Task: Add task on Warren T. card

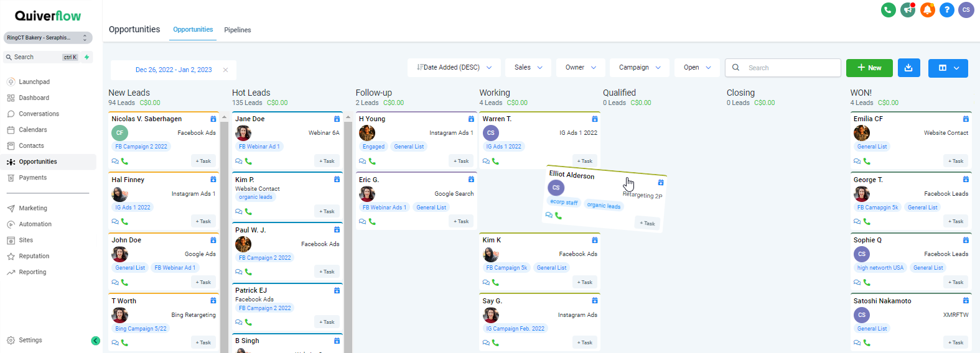Action: [585, 161]
